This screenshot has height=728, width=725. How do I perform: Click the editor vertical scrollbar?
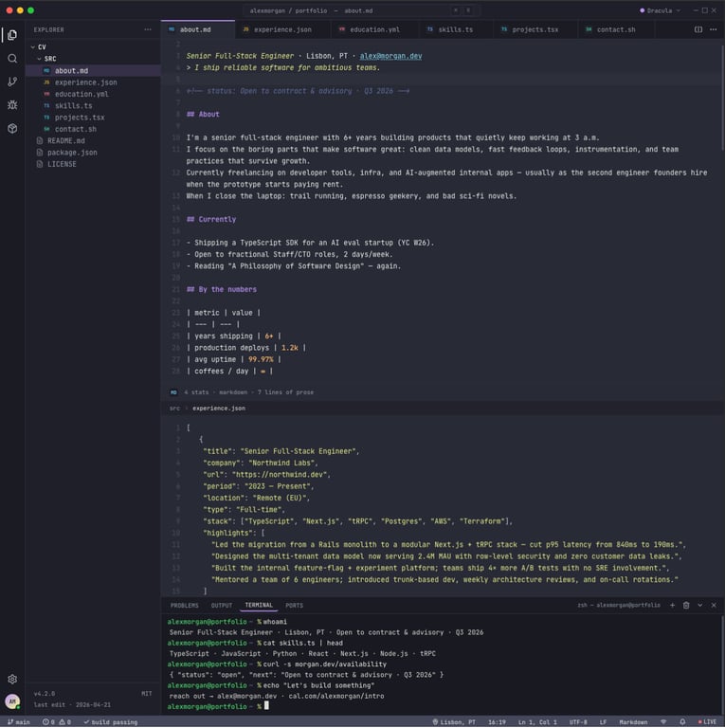pyautogui.click(x=722, y=98)
